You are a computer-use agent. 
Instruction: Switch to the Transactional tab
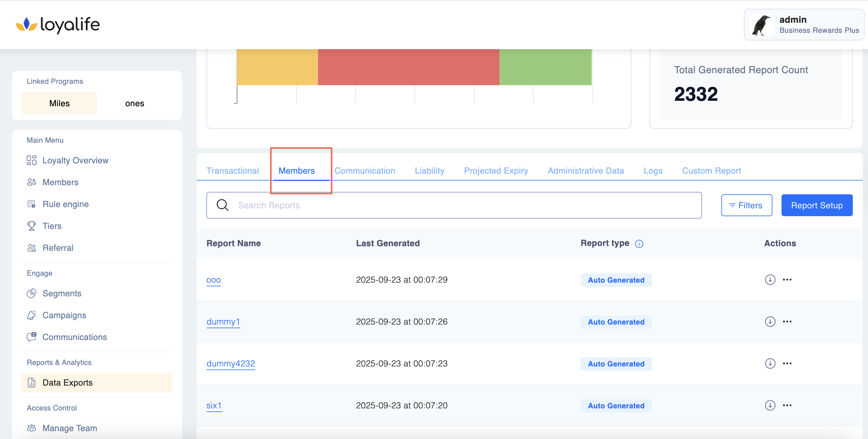(232, 171)
